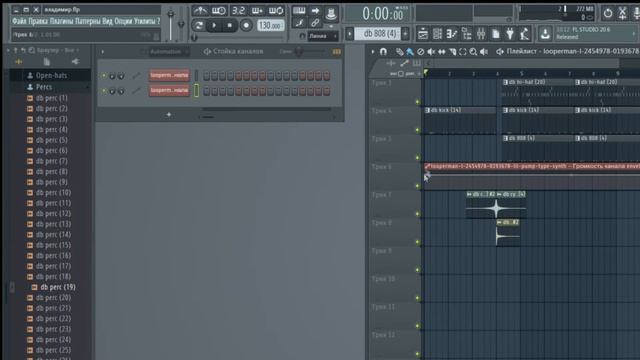Select the playlist Paint brush tool
Image resolution: width=640 pixels, height=360 pixels.
410,51
